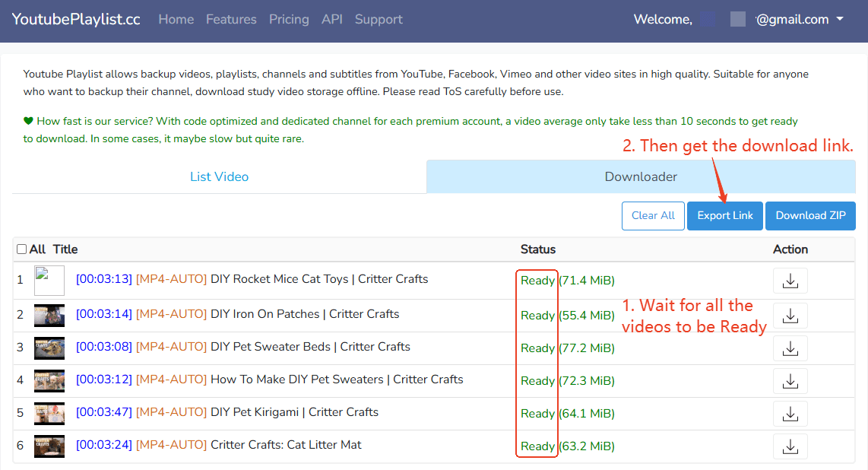The height and width of the screenshot is (470, 868).
Task: Download the Cat Litter Mat video
Action: [790, 446]
